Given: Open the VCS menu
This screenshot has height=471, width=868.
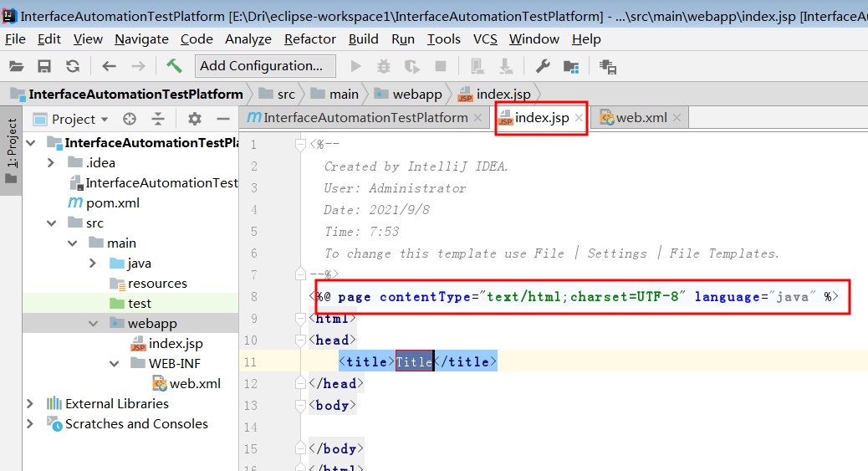Looking at the screenshot, I should pos(485,39).
